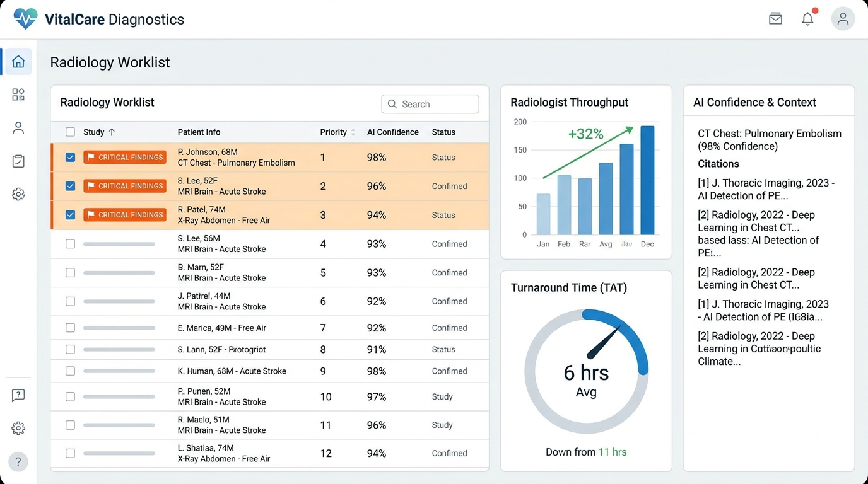
Task: Check the J. Patrel, 44M row
Action: tap(70, 301)
